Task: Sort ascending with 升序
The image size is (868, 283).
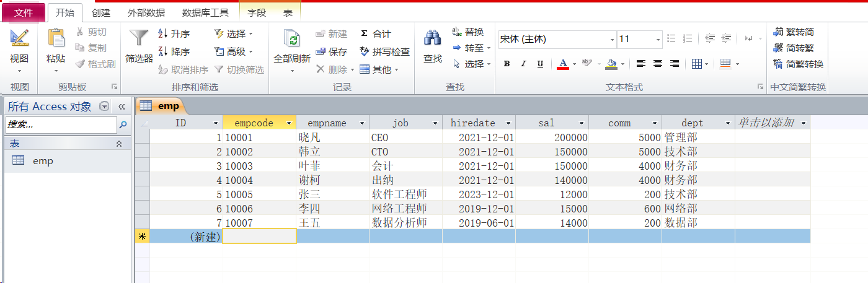Action: [174, 33]
